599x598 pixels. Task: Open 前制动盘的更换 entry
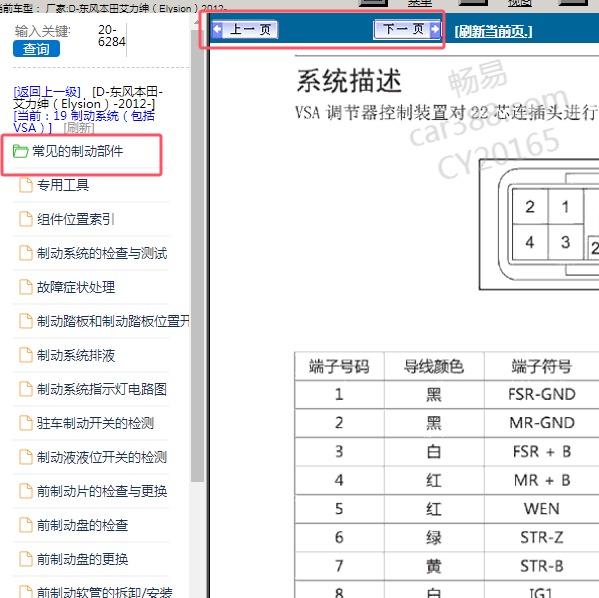pyautogui.click(x=83, y=559)
